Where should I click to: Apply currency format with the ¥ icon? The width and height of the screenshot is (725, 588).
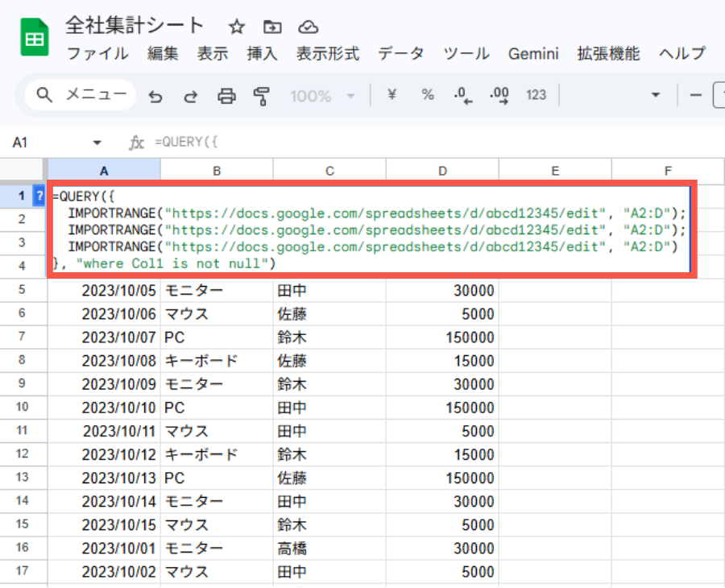[x=391, y=95]
